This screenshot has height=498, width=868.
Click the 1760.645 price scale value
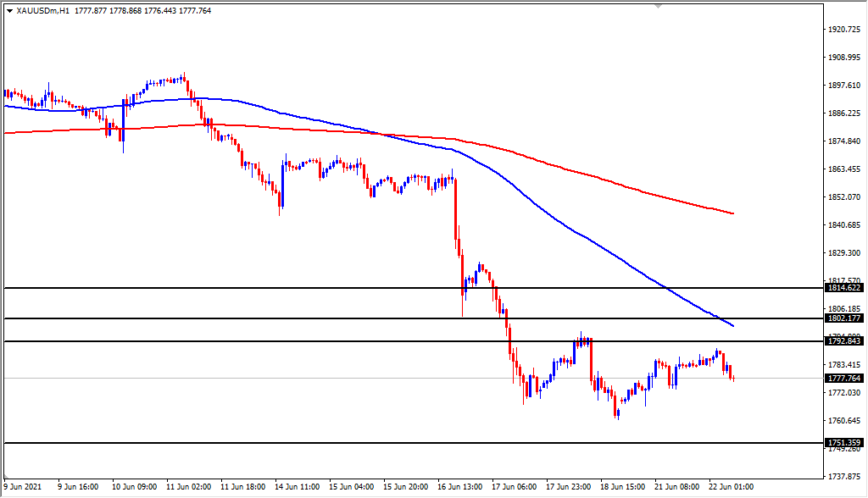[x=844, y=421]
